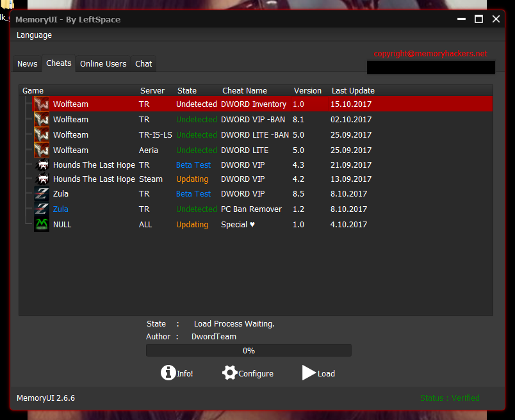Click Wolfteam icon in DWORD VIP -BAN row
Image resolution: width=515 pixels, height=420 pixels.
tap(42, 120)
